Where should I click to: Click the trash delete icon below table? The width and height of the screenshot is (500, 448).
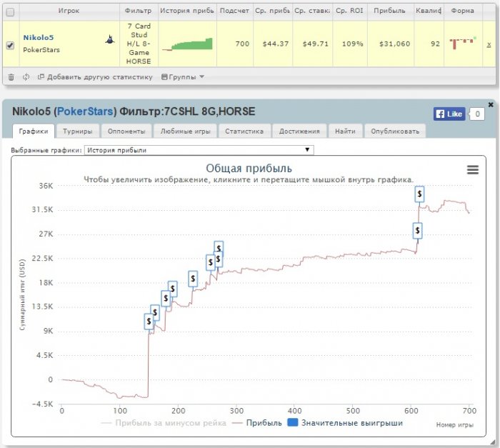tap(11, 76)
